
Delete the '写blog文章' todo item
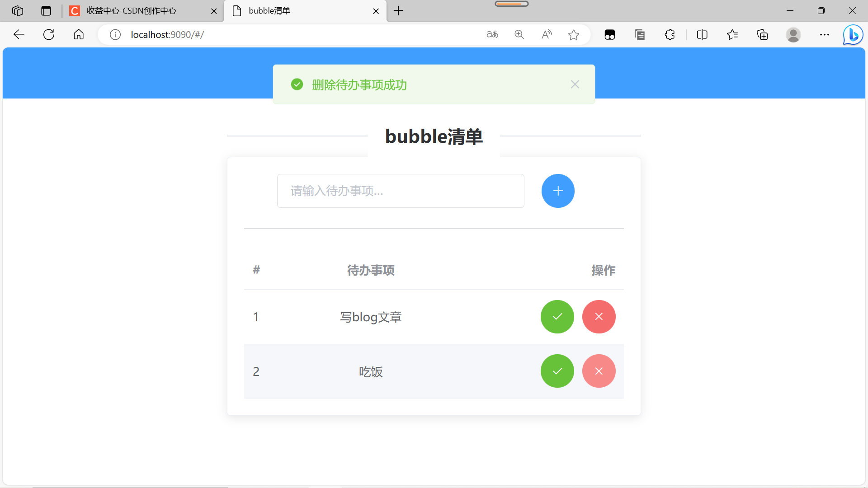tap(599, 317)
